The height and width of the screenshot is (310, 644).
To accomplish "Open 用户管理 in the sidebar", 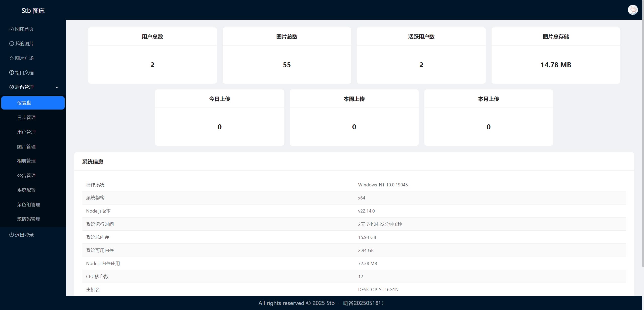I will (26, 132).
